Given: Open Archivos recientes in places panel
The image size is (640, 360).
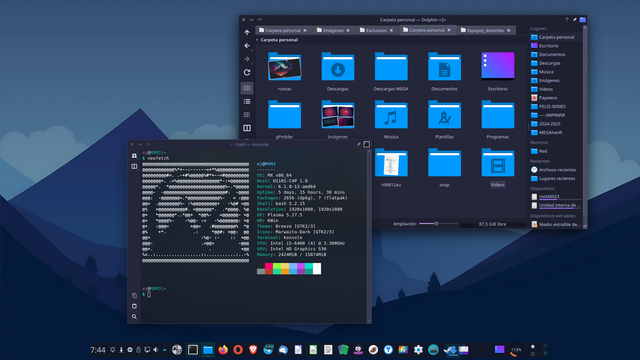Looking at the screenshot, I should click(556, 170).
